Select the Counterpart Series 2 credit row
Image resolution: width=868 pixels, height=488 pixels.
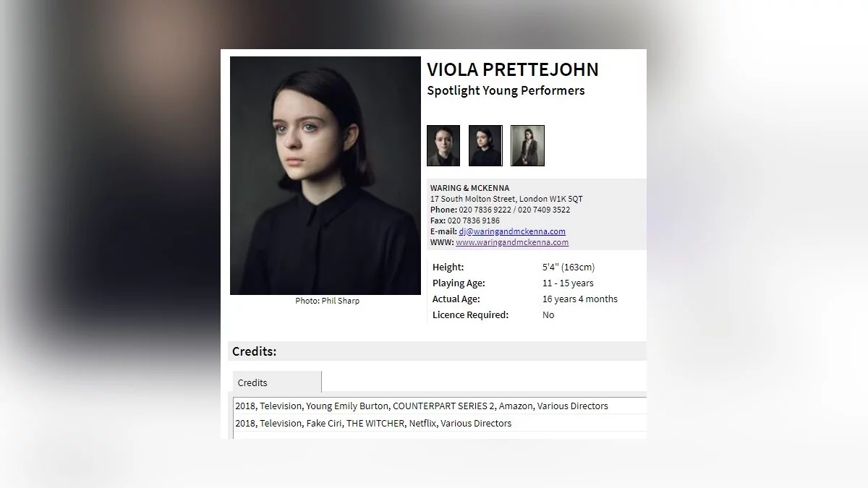pyautogui.click(x=421, y=406)
